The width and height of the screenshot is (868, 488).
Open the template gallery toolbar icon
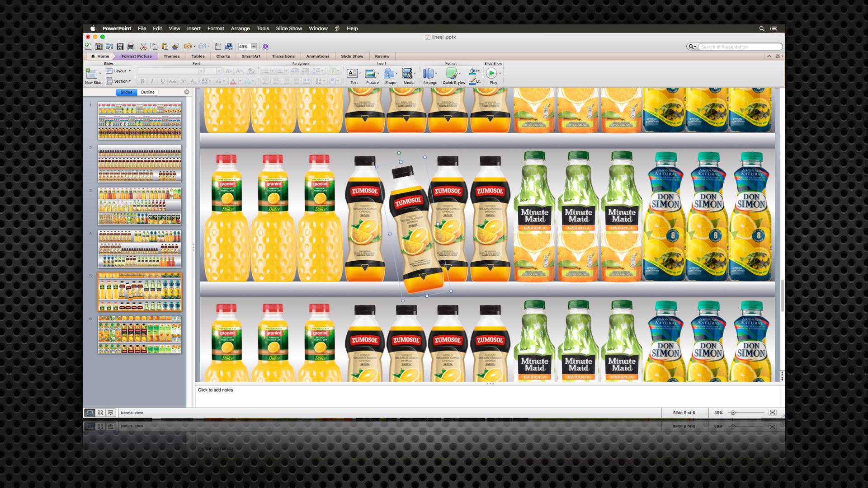pos(99,47)
